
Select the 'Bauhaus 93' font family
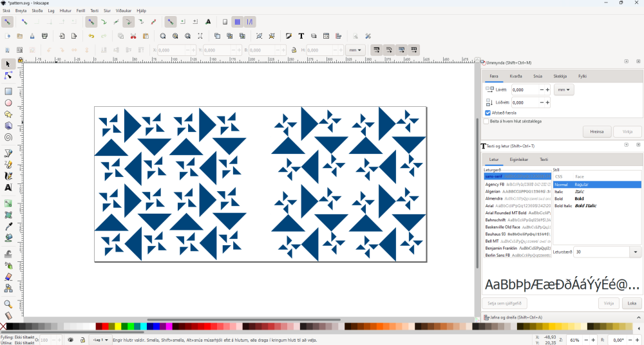click(517, 234)
